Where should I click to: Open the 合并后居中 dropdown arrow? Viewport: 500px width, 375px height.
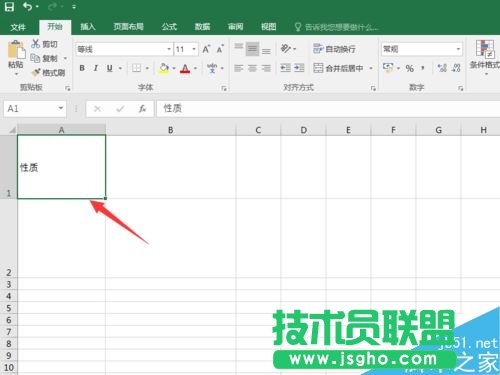(x=371, y=68)
